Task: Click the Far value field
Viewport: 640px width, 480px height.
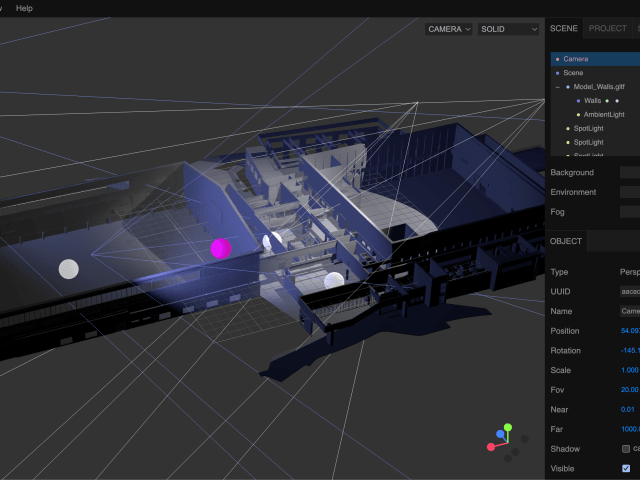Action: [630, 429]
